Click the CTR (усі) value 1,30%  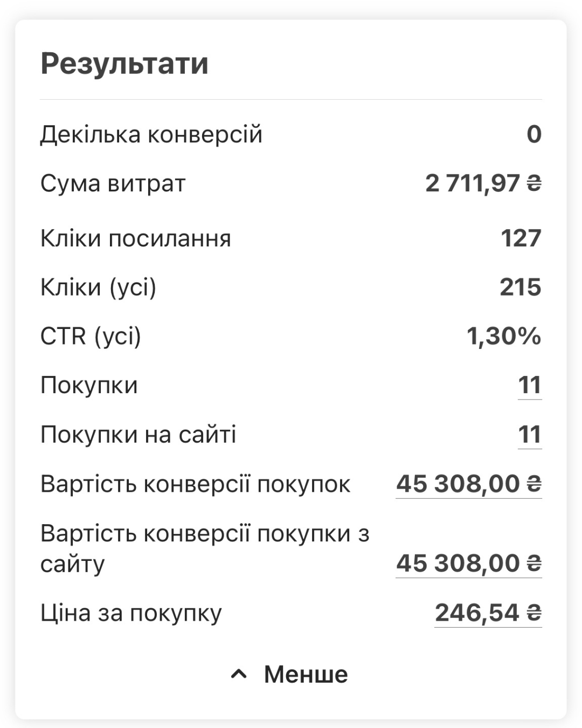(x=504, y=336)
